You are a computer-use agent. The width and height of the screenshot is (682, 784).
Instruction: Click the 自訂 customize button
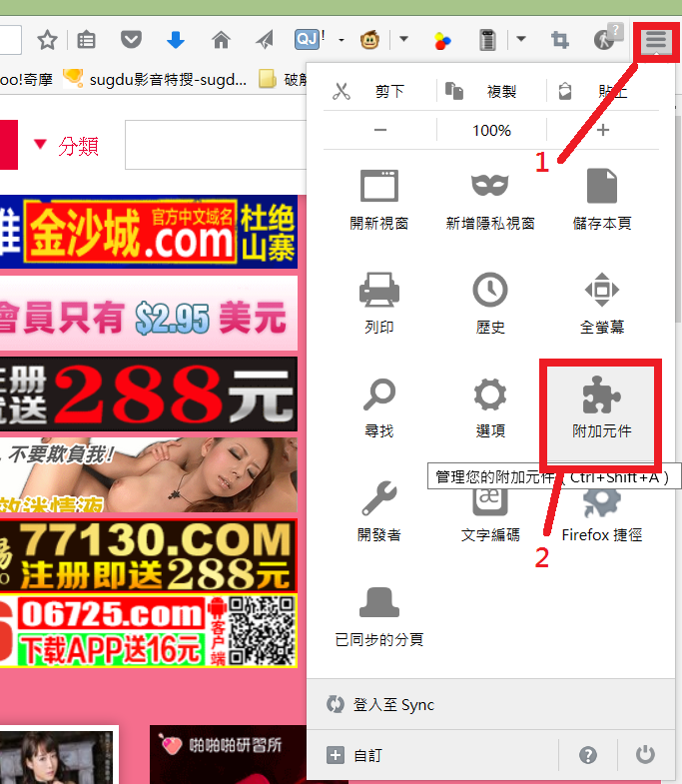(354, 755)
